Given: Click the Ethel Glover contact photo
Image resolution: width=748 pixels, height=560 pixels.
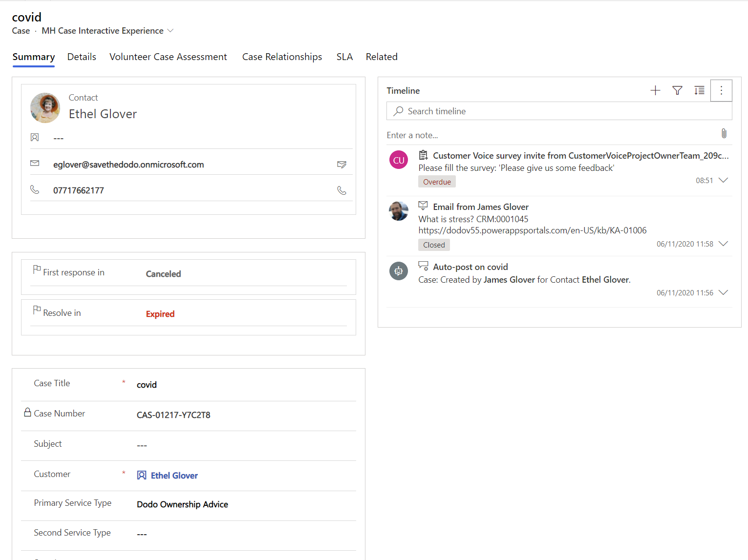Looking at the screenshot, I should (45, 107).
